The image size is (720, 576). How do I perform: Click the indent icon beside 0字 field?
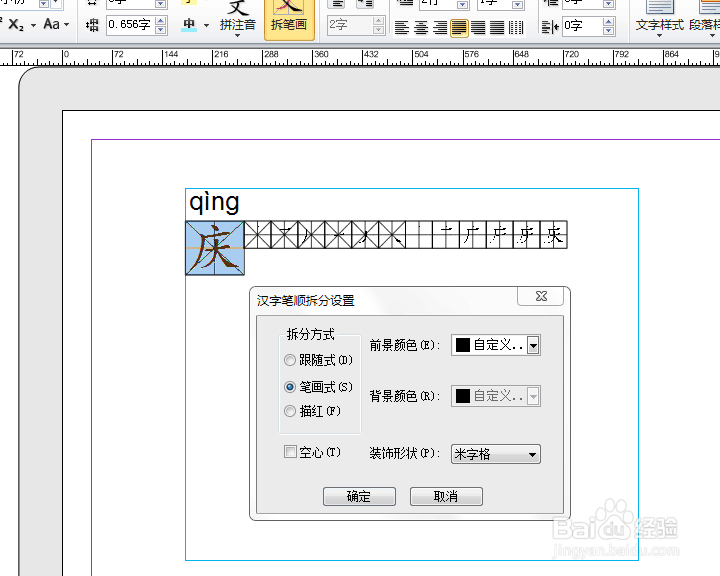click(550, 27)
